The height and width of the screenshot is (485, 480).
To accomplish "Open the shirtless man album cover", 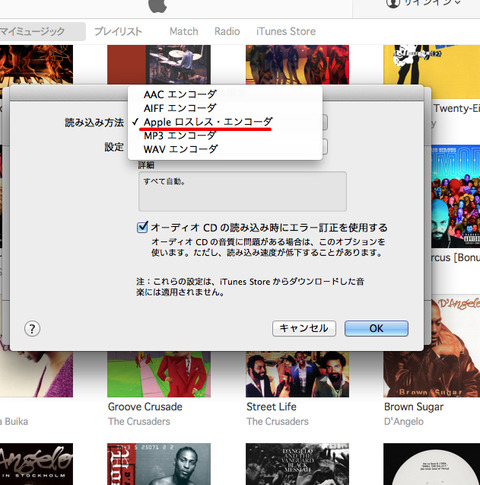I will point(159,464).
